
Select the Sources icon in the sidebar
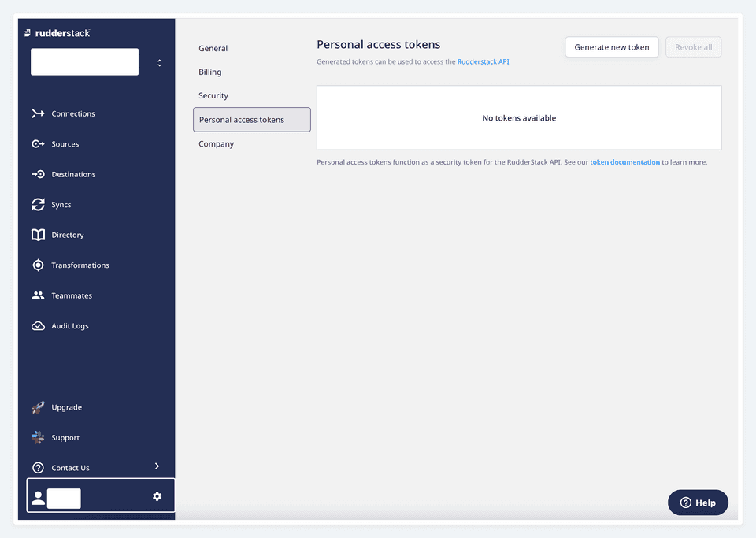(x=37, y=143)
